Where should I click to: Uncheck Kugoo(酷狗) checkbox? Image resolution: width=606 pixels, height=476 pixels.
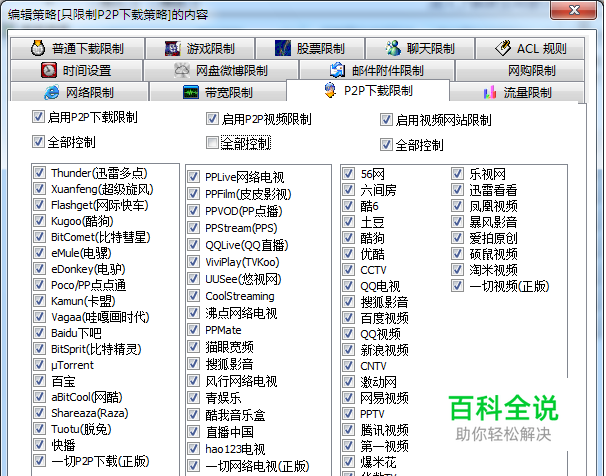pyautogui.click(x=39, y=221)
